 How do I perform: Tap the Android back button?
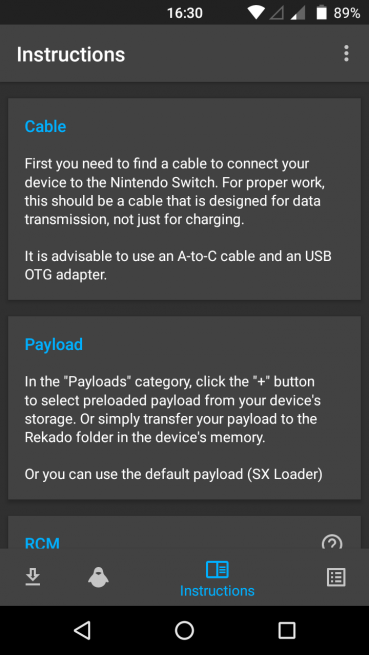[x=82, y=630]
